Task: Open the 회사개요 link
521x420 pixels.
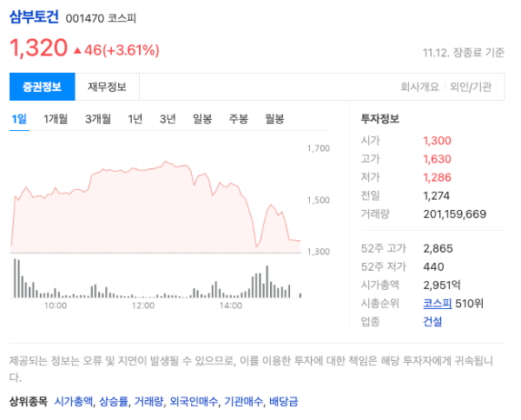Action: coord(419,87)
